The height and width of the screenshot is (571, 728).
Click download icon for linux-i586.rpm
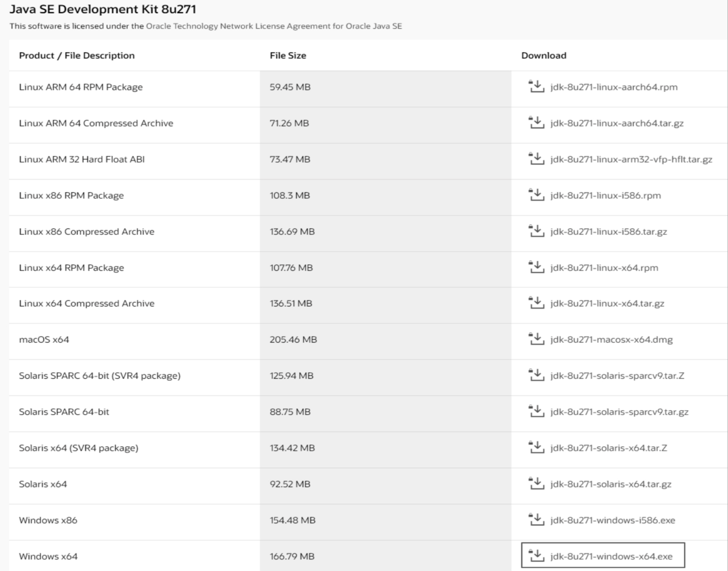click(537, 195)
